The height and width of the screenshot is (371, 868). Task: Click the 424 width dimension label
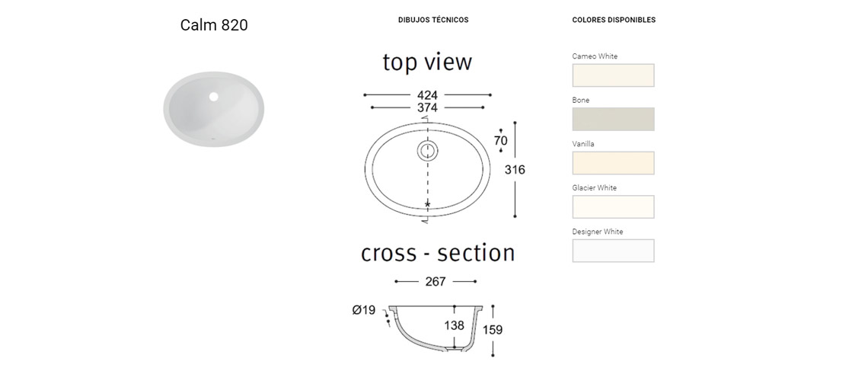pyautogui.click(x=427, y=95)
